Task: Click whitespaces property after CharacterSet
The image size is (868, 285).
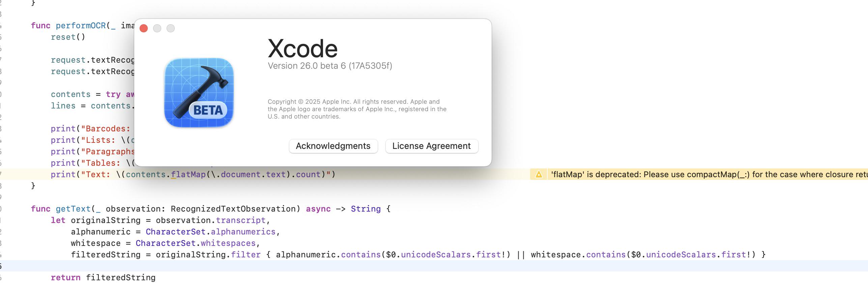Action: coord(228,243)
